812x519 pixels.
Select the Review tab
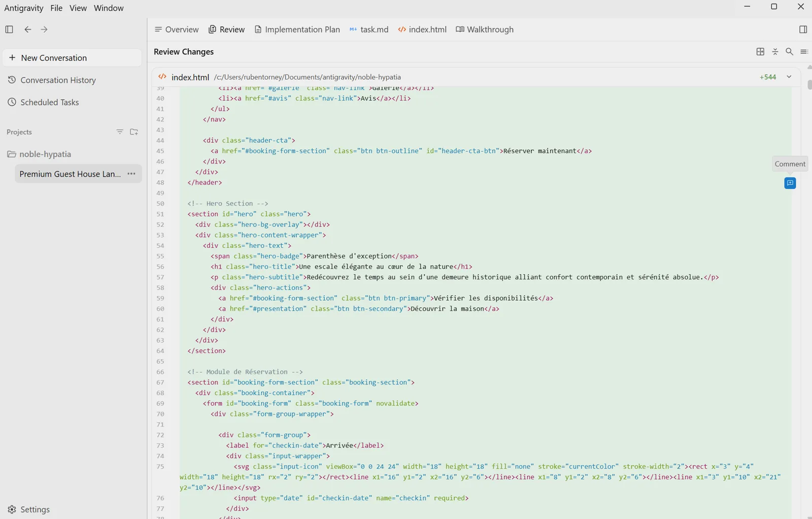[x=226, y=29]
